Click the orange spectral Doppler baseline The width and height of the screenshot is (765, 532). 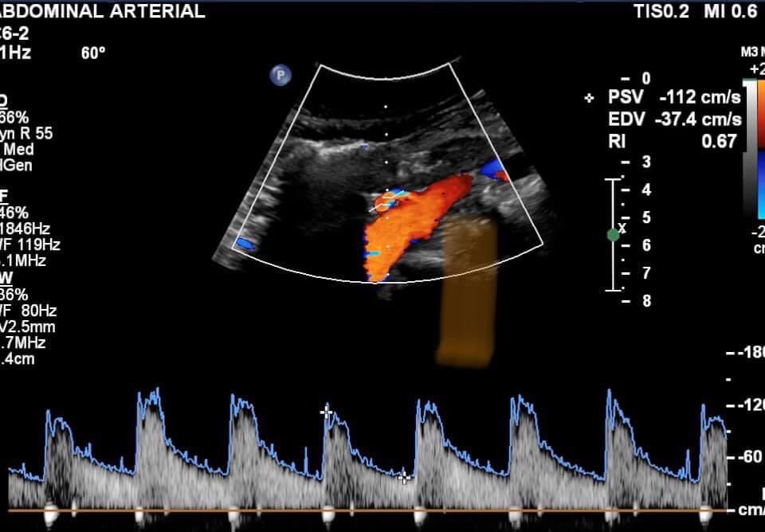368,510
